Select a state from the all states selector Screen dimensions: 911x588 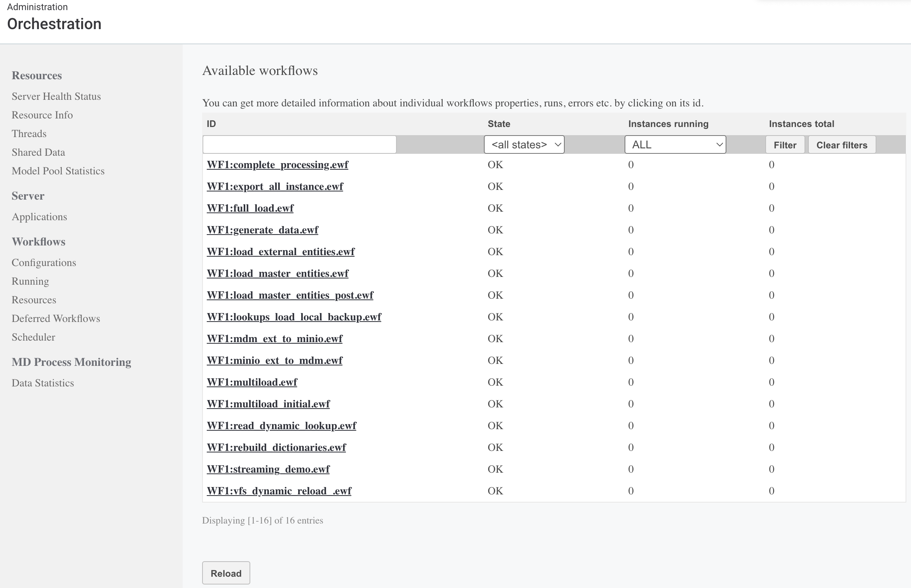pos(524,144)
